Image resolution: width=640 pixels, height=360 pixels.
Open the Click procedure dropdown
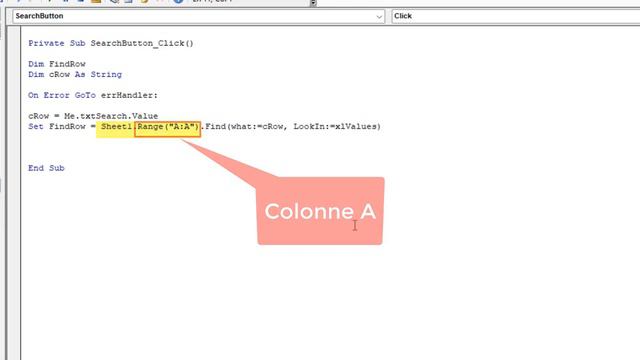coord(516,16)
